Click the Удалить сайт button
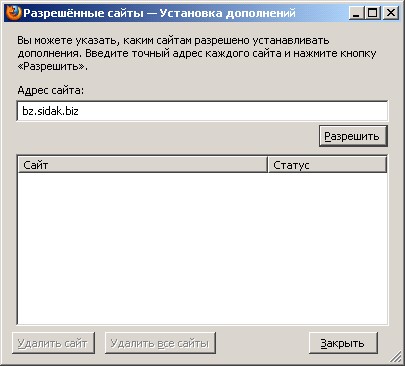This screenshot has width=405, height=366. pos(53,343)
